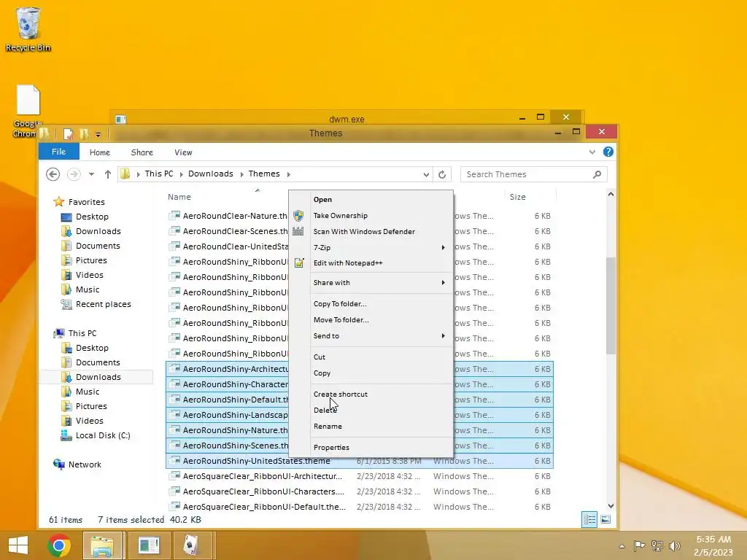Click the search magnifier icon

[x=597, y=174]
